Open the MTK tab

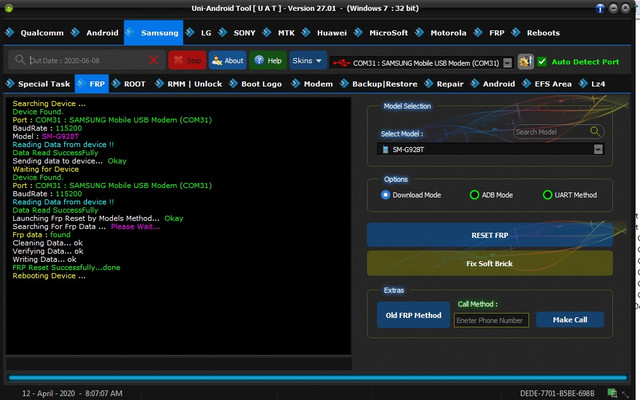point(280,33)
